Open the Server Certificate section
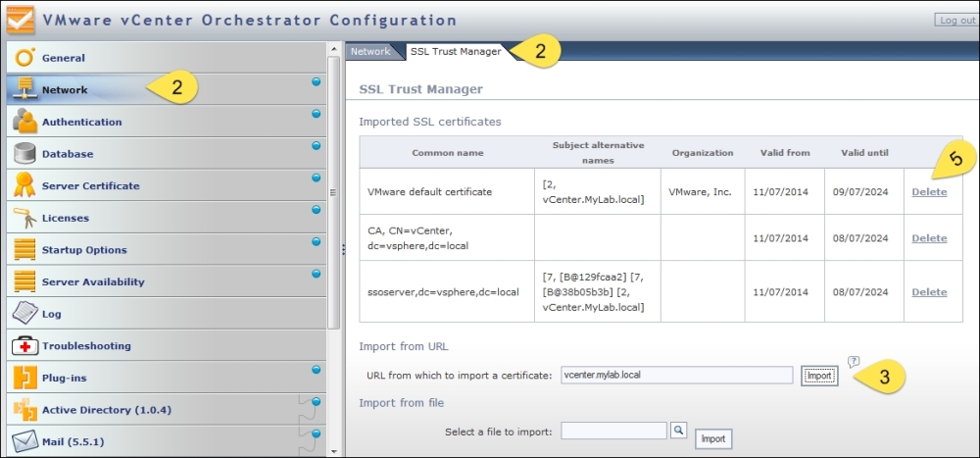The image size is (980, 458). click(x=167, y=185)
